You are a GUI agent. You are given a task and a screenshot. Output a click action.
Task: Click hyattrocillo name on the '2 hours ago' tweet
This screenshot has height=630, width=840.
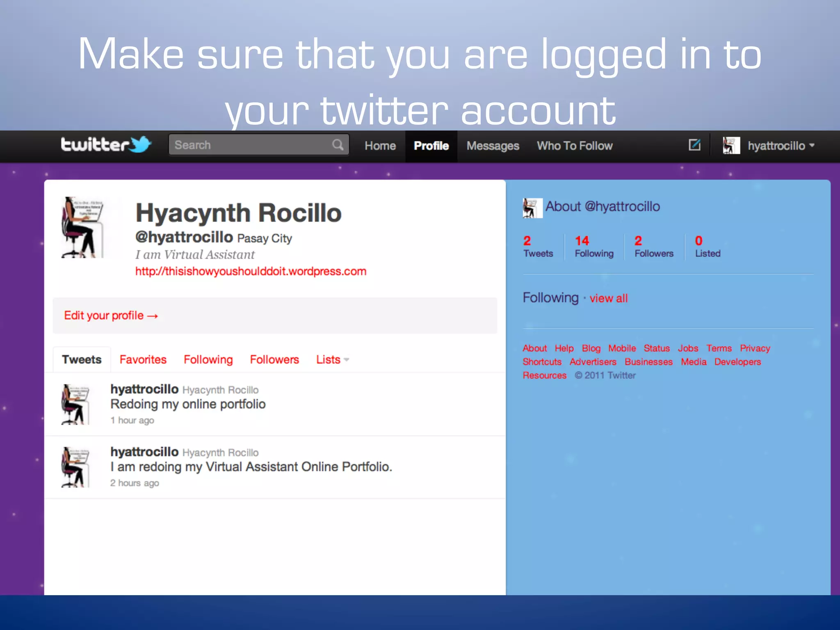[x=144, y=452]
